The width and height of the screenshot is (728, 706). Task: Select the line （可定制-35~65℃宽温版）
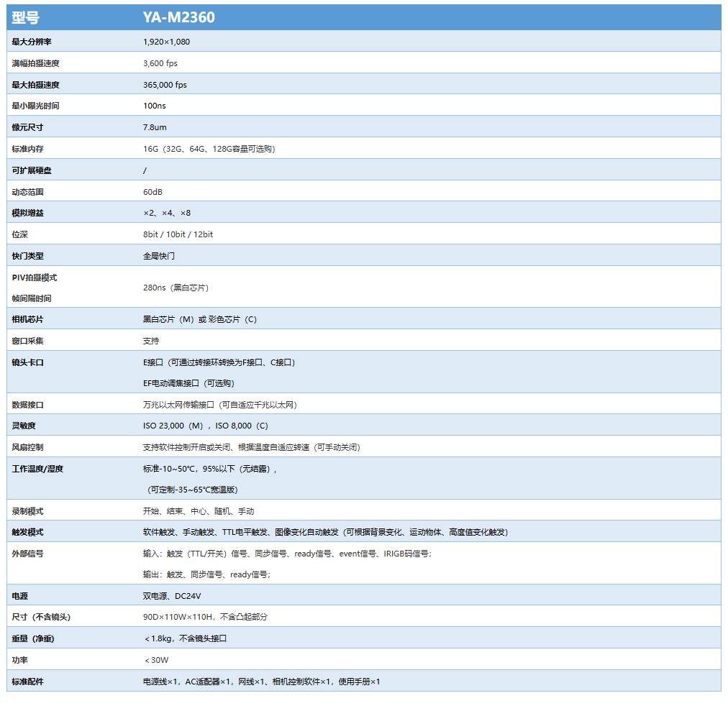(x=192, y=490)
